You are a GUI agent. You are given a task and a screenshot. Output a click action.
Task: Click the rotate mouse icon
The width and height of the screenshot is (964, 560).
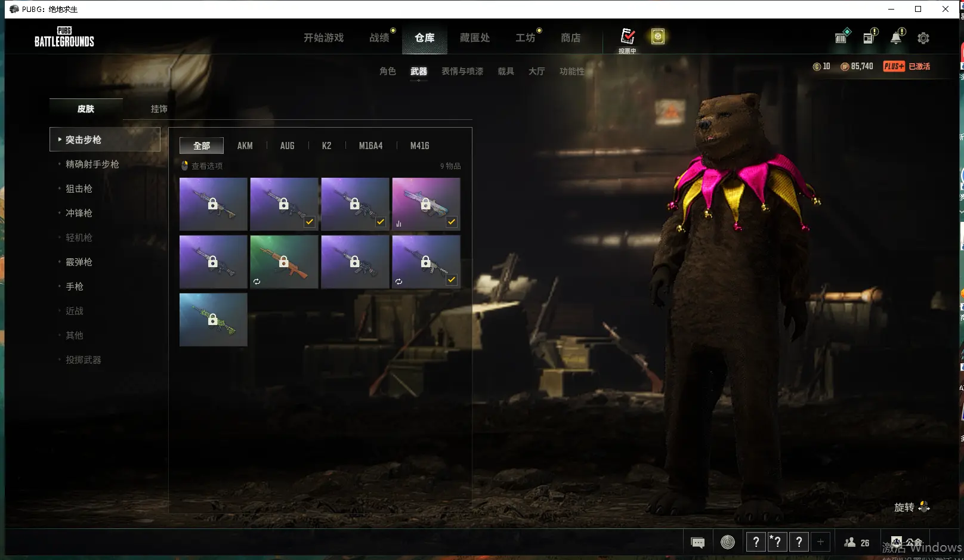point(924,508)
